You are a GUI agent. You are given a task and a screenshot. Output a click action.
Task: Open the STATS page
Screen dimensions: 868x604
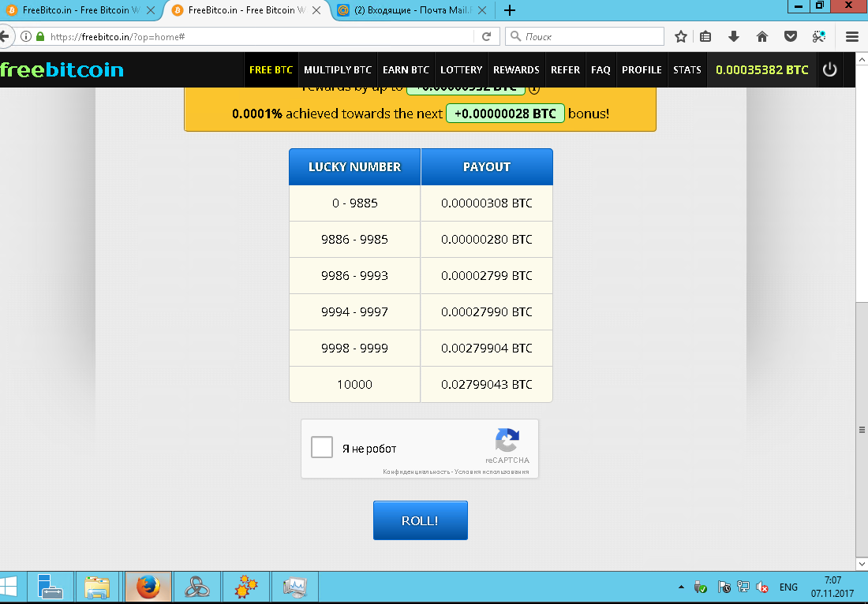click(x=687, y=69)
